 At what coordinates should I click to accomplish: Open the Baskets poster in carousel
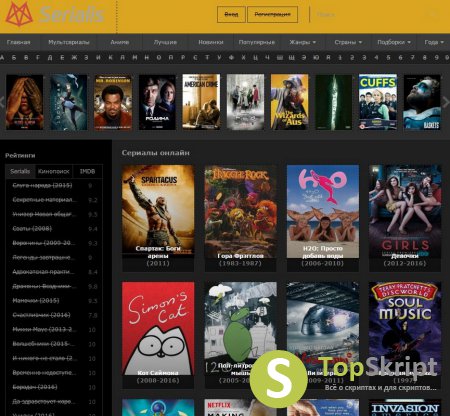tap(422, 102)
